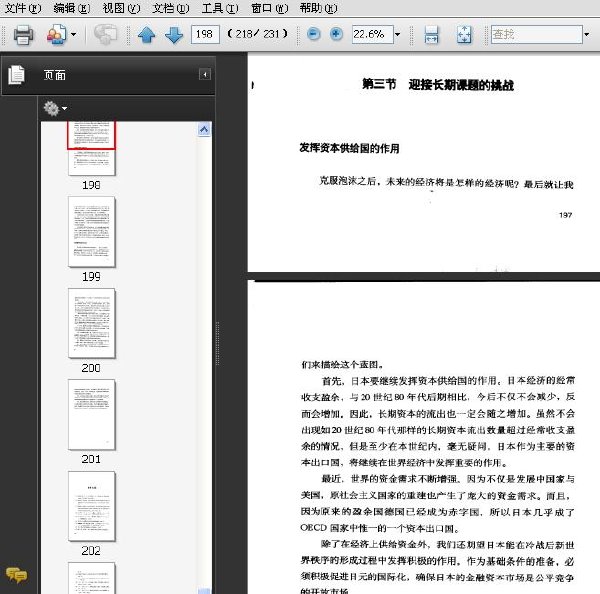Screen dimensions: 600x594
Task: Go to previous page with up arrow
Action: tap(146, 35)
